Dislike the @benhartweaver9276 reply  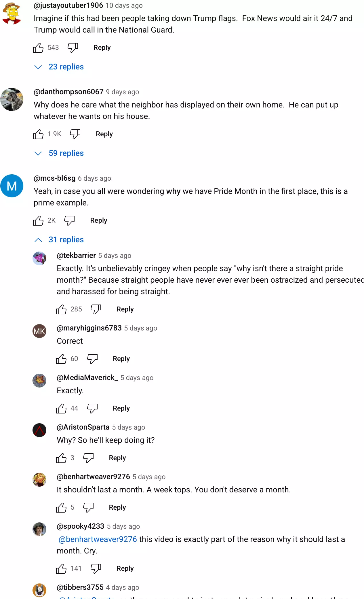88,507
